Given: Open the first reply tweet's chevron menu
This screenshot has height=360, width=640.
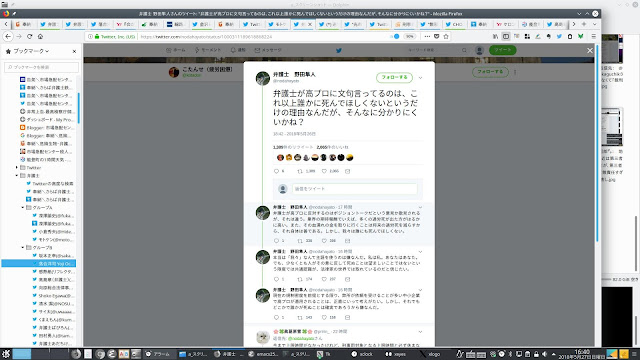Looking at the screenshot, I should point(420,207).
